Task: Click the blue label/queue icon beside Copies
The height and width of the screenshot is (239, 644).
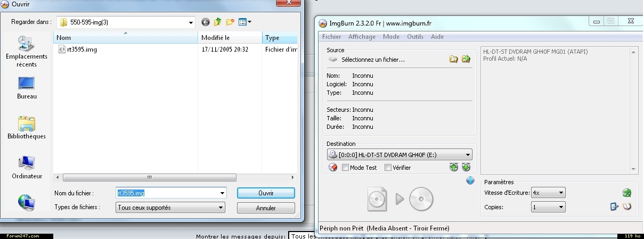Action: 614,207
